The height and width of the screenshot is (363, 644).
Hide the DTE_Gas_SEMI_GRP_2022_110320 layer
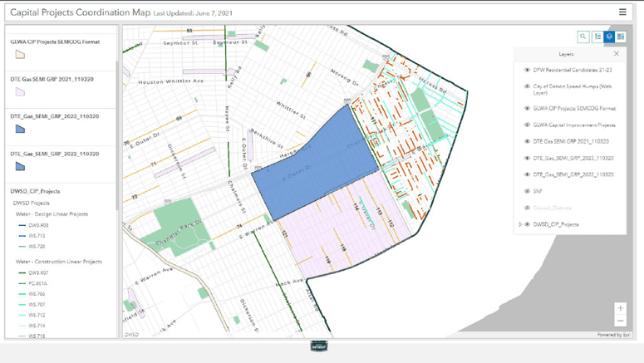[x=527, y=174]
